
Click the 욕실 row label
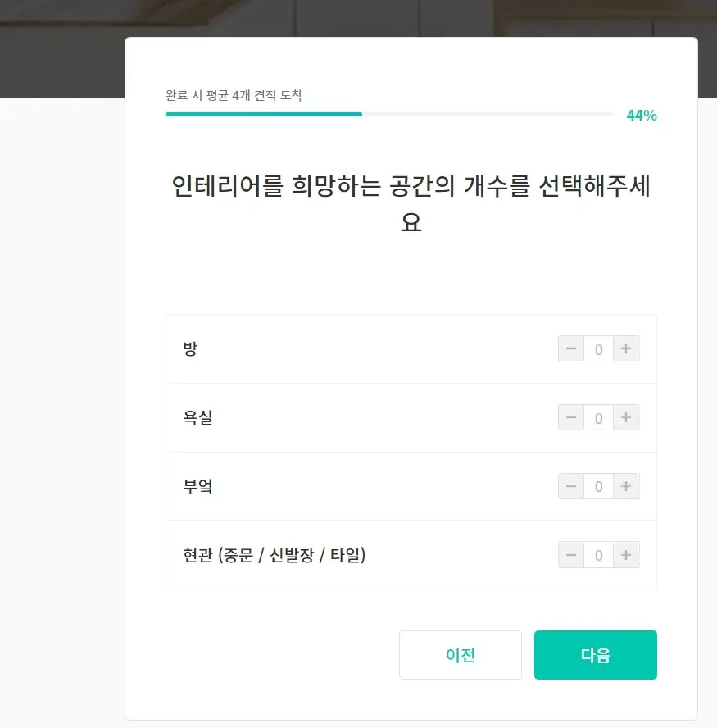click(x=197, y=417)
